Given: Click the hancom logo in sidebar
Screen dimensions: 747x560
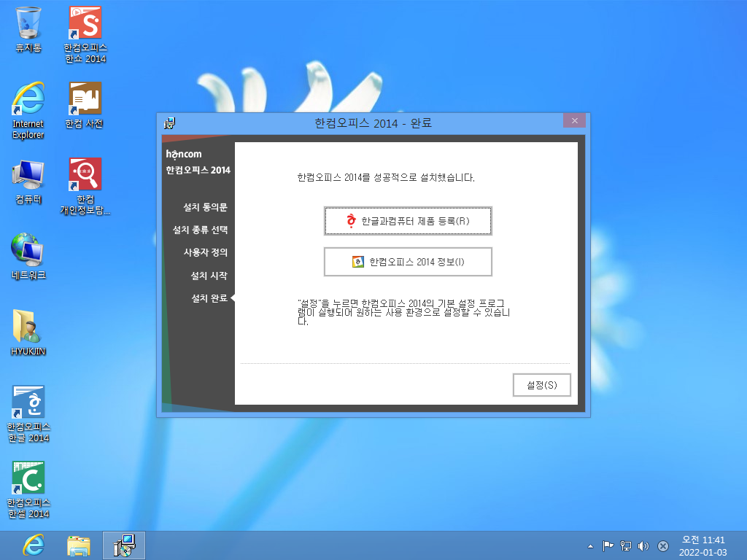Looking at the screenshot, I should coord(184,155).
